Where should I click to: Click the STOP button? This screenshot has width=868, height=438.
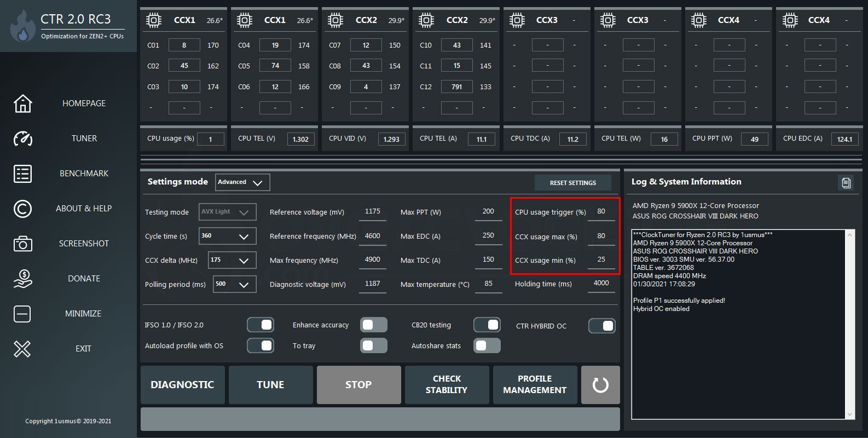click(x=358, y=385)
